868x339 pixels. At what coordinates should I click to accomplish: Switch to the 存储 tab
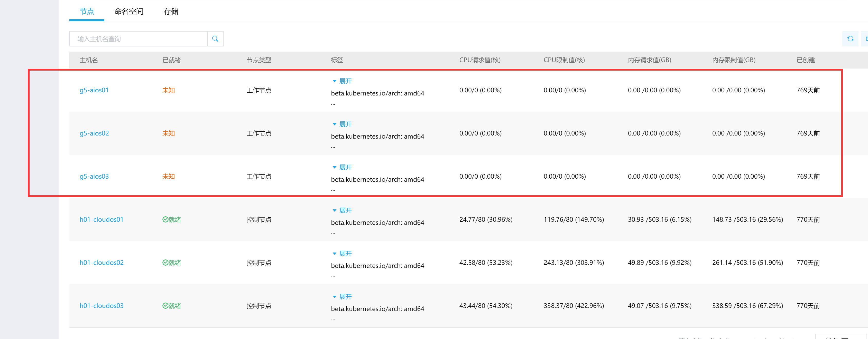171,12
